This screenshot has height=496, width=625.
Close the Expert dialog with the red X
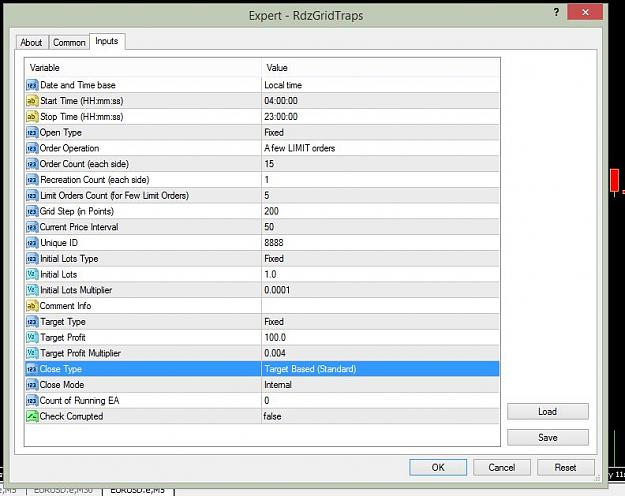[x=585, y=12]
